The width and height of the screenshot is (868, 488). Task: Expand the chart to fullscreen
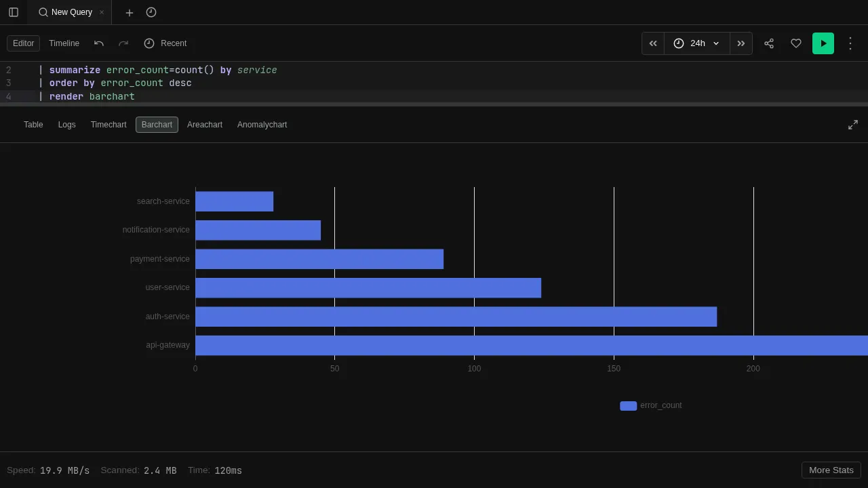coord(852,125)
